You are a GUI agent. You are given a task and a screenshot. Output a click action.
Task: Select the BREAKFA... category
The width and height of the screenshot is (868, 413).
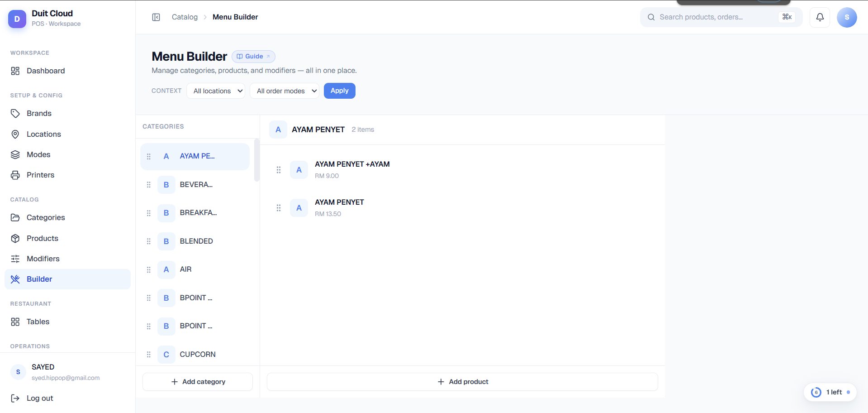pos(195,213)
